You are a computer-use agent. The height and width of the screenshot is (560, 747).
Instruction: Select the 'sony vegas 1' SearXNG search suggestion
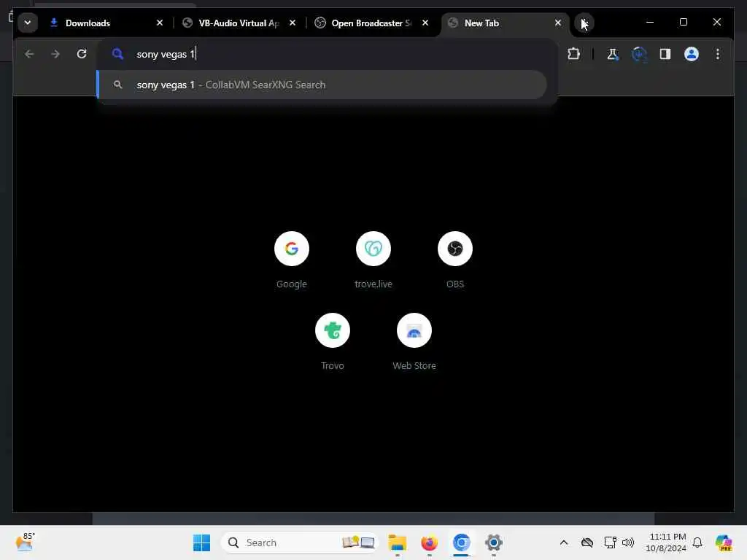click(322, 85)
